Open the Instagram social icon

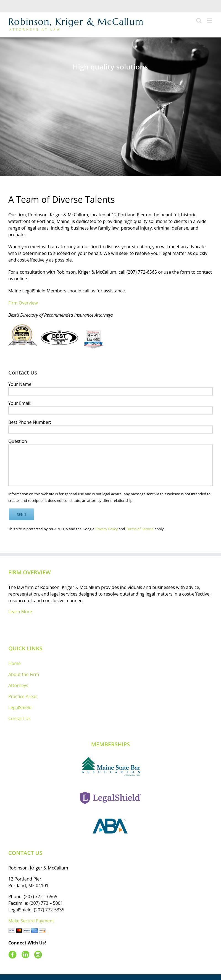(38, 954)
